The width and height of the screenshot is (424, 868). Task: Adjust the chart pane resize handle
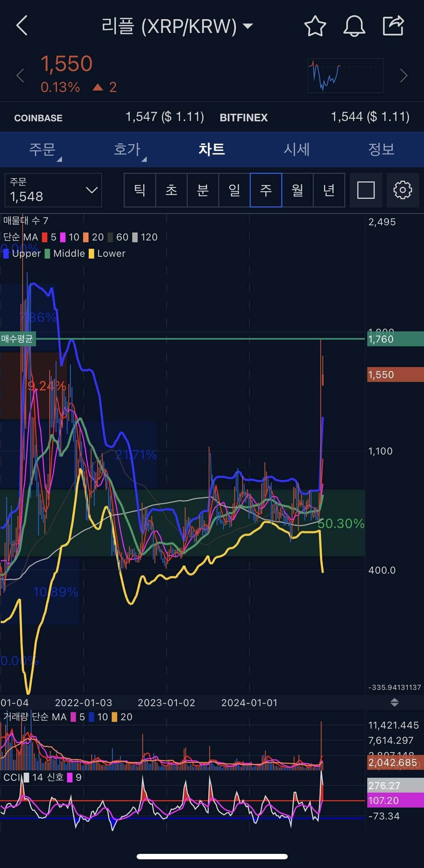[394, 703]
